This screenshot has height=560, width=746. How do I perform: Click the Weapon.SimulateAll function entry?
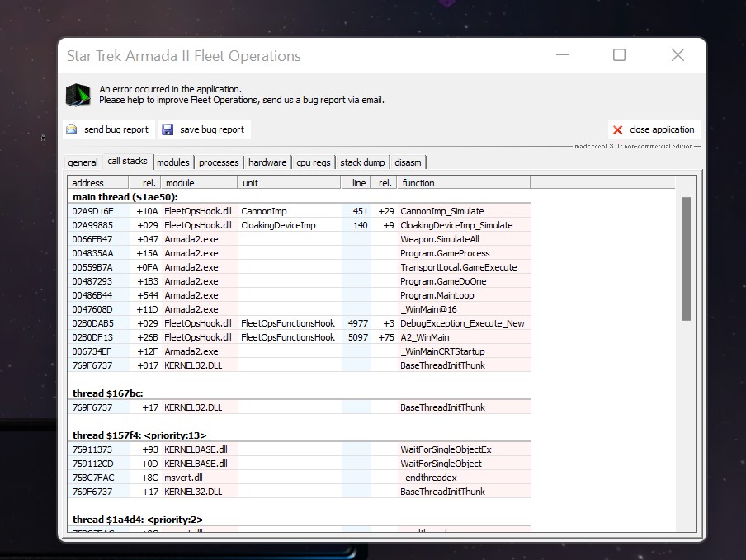click(x=440, y=239)
